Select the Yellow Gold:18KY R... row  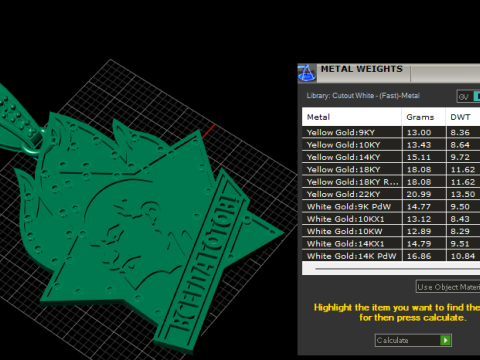click(391, 182)
